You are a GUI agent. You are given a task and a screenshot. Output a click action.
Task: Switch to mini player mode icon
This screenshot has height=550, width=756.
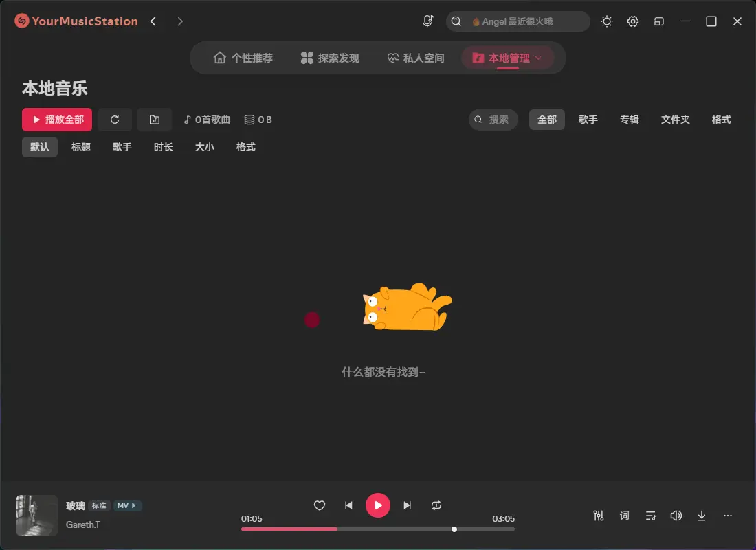[x=659, y=21]
